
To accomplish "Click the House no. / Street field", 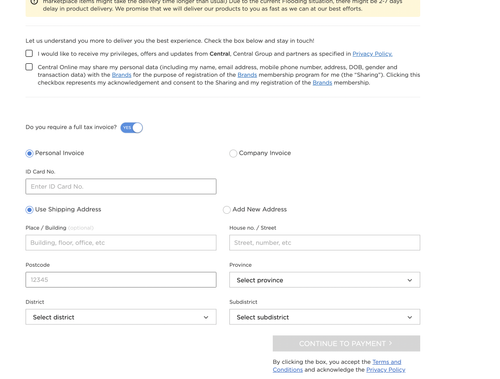I will (325, 243).
